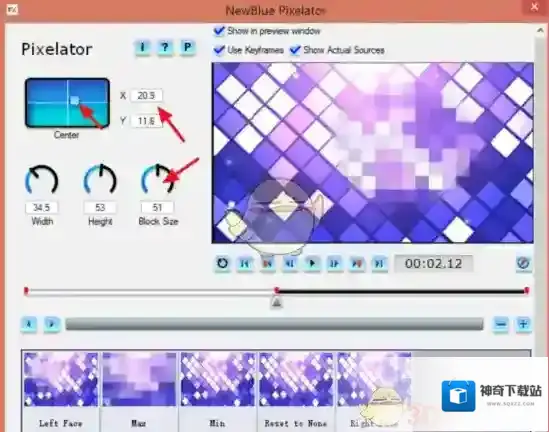Screen dimensions: 549x432
Task: Step back one frame
Action: click(x=290, y=263)
